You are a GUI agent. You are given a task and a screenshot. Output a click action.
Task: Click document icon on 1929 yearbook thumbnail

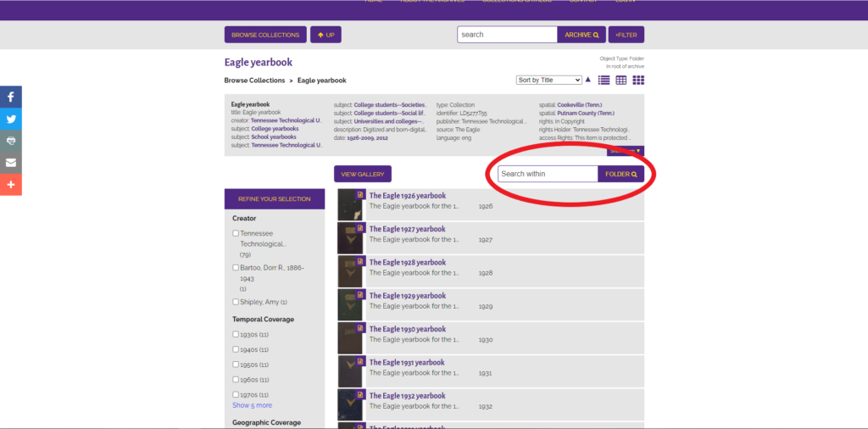360,294
